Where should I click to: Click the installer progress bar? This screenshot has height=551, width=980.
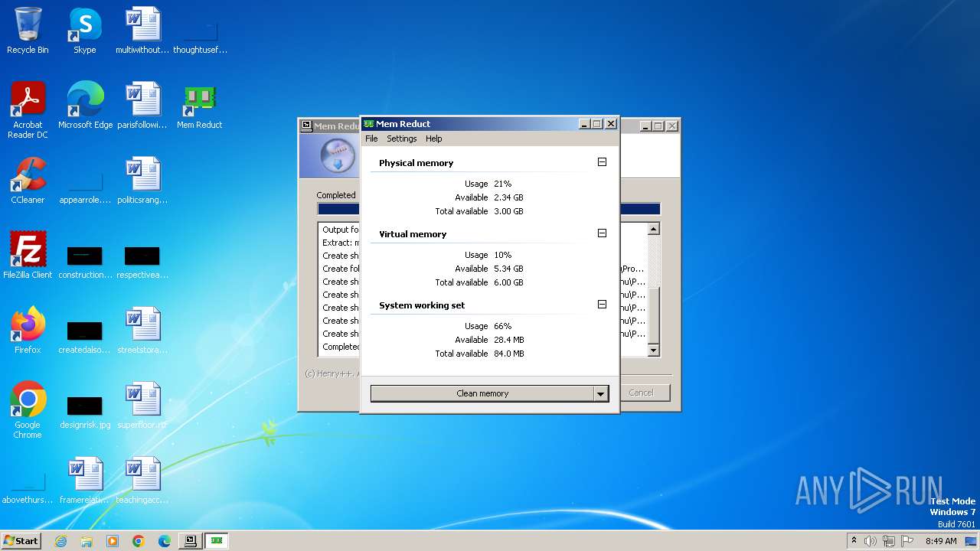[x=488, y=209]
